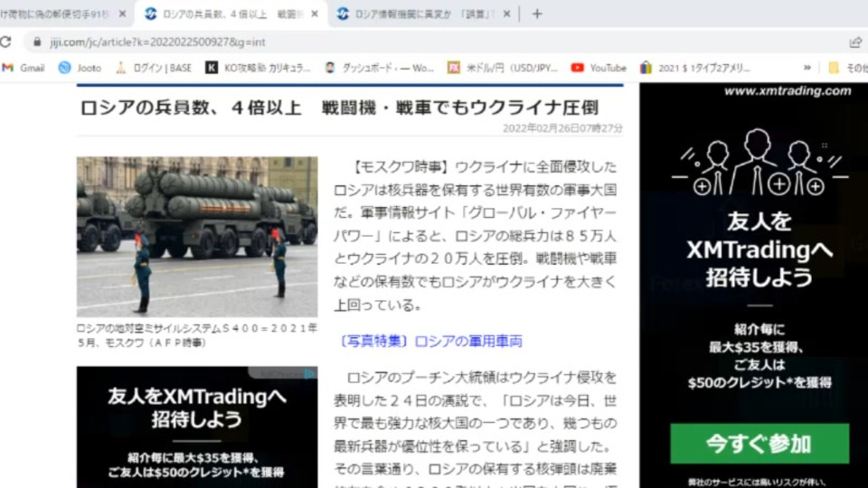
Task: Open the ログイン | BASE bookmark
Action: pyautogui.click(x=154, y=68)
